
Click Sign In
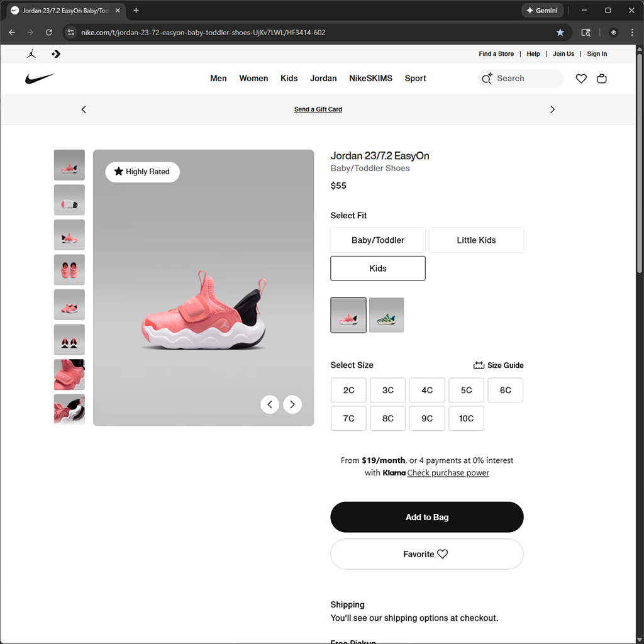click(597, 54)
